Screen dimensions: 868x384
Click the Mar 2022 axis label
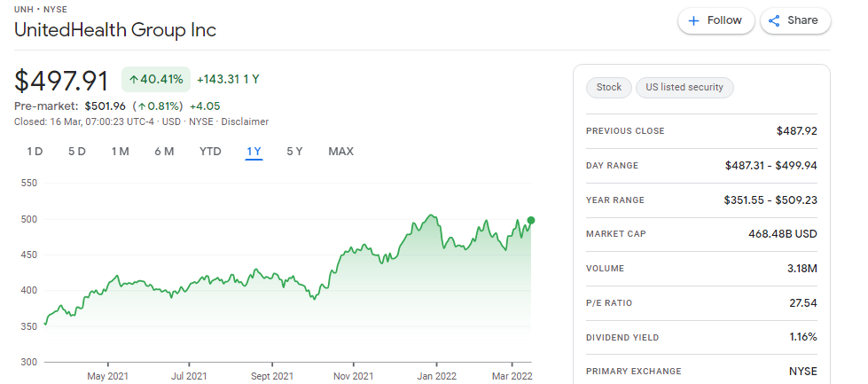point(512,376)
